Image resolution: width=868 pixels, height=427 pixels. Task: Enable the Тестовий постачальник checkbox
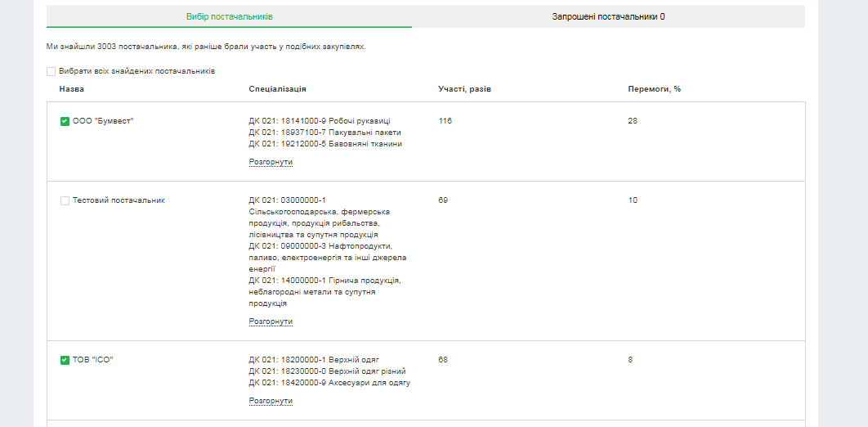pos(65,201)
